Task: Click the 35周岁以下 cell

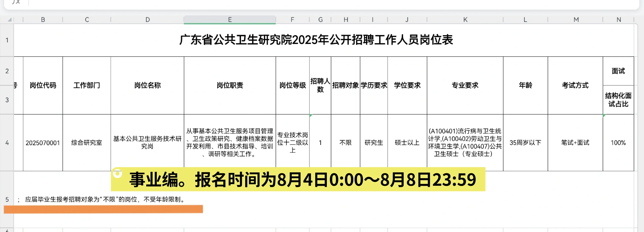Action: [525, 143]
